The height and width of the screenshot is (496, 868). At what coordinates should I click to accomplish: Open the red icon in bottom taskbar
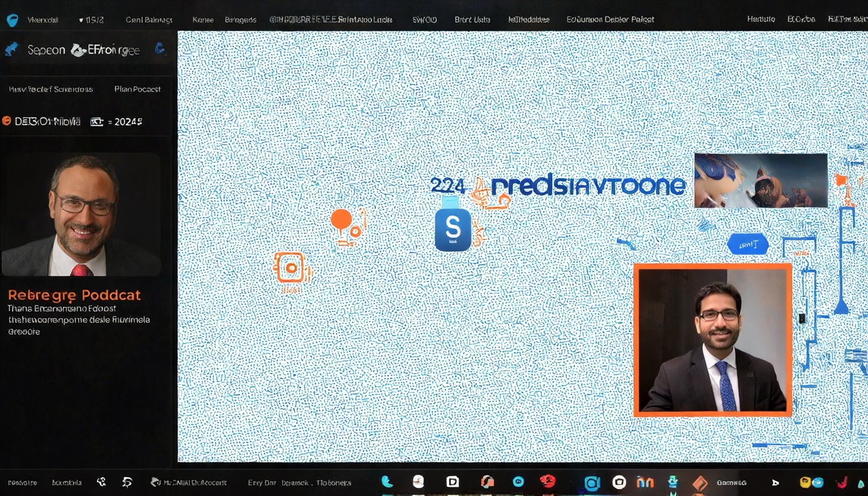click(x=548, y=481)
